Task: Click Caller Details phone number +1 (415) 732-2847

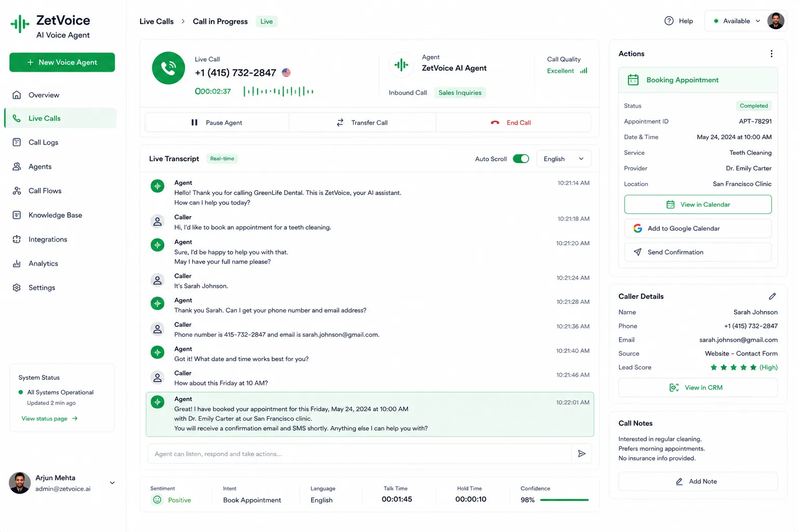Action: [751, 326]
